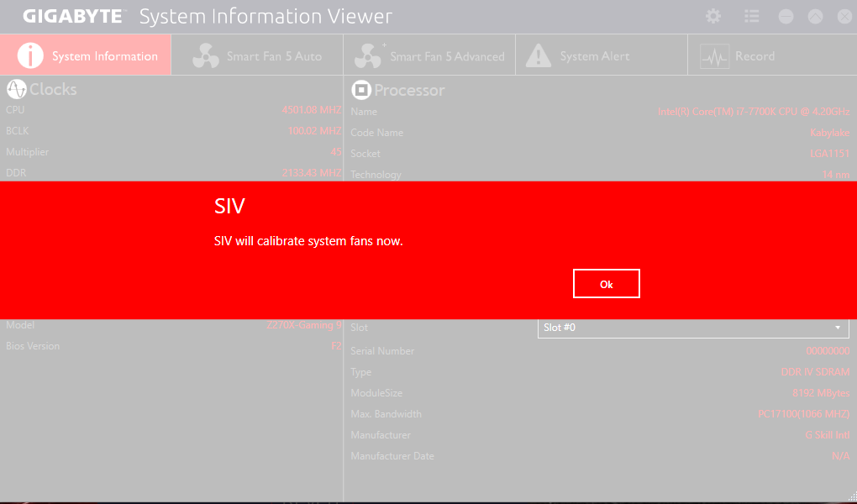Screen dimensions: 857x504
Task: Click the "BCLK" label
Action: click(18, 131)
